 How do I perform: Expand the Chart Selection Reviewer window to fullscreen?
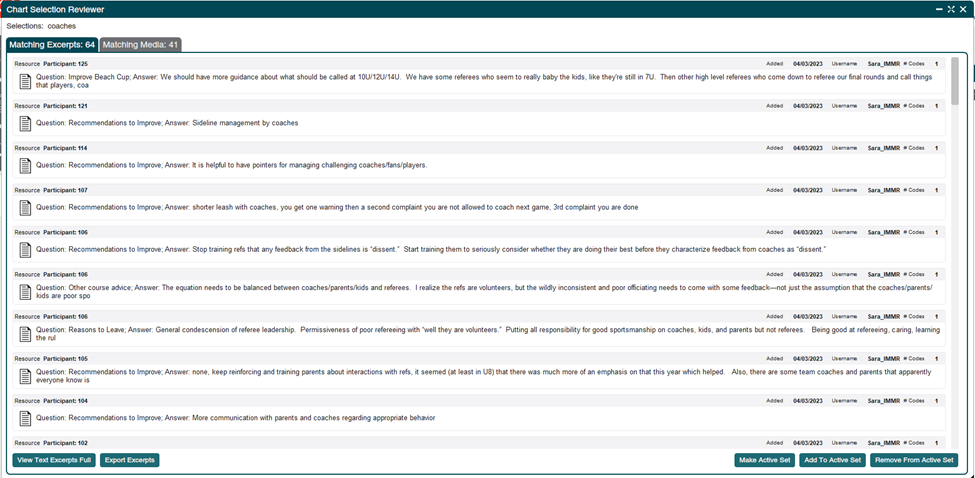pyautogui.click(x=950, y=9)
